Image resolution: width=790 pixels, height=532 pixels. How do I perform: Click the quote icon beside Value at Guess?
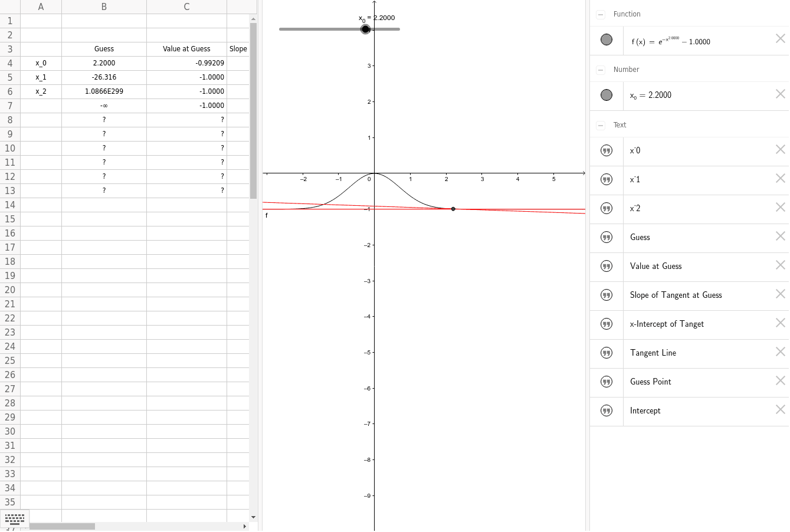tap(606, 266)
